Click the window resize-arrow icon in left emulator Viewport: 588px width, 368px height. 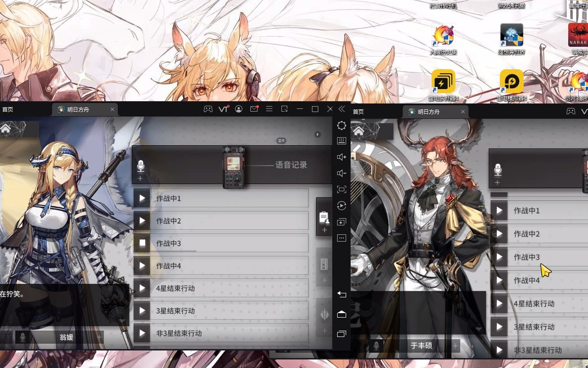click(285, 109)
